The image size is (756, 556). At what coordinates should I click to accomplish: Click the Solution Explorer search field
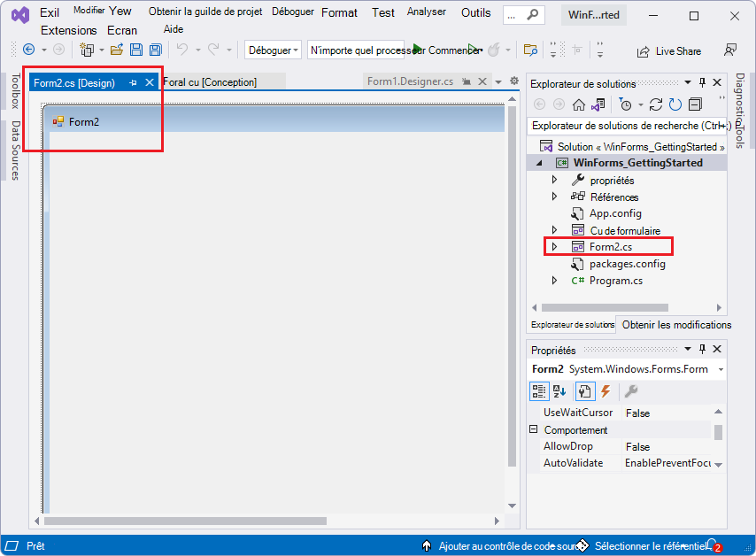(627, 126)
